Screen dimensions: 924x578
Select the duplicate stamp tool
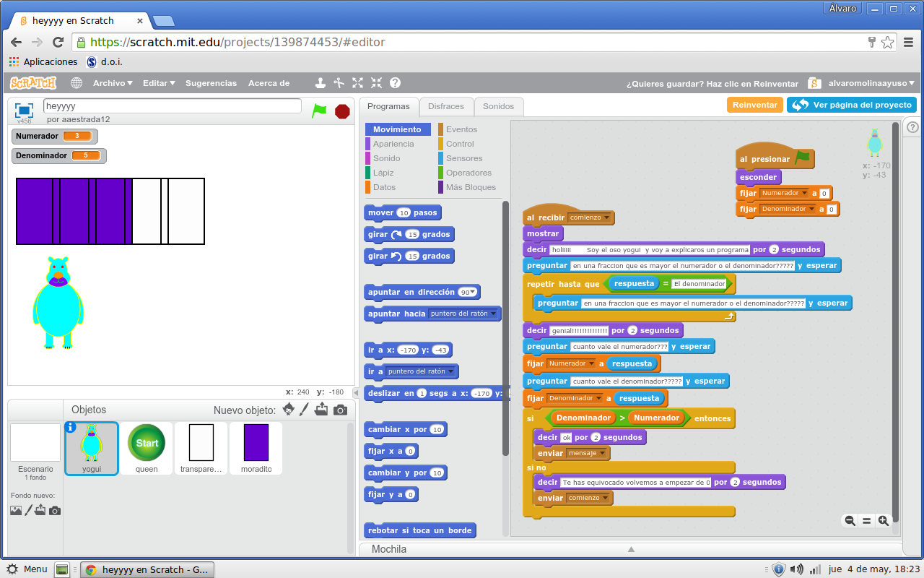click(321, 82)
